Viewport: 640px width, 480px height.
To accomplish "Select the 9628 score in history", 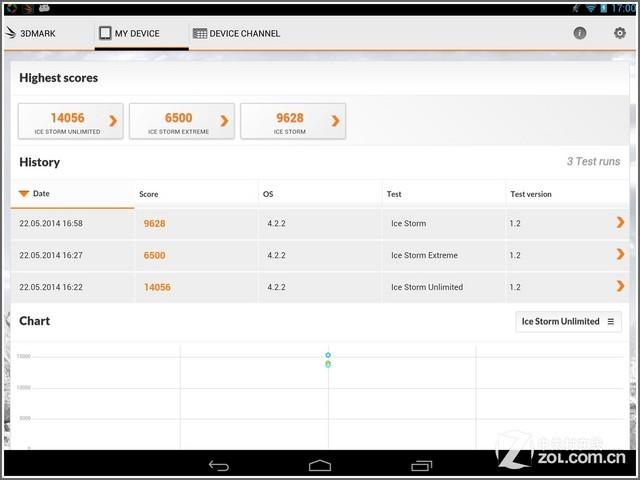I will coord(154,224).
